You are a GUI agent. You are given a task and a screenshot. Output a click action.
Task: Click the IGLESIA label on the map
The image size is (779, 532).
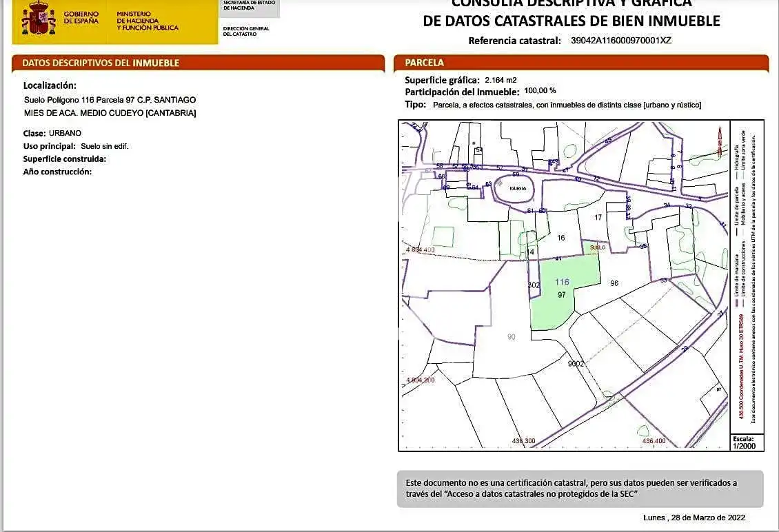pyautogui.click(x=518, y=188)
